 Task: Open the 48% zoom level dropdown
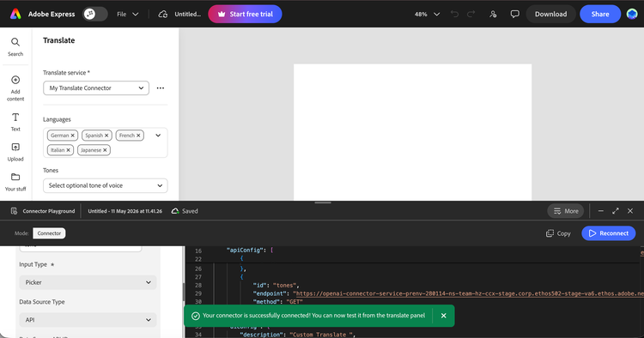427,14
